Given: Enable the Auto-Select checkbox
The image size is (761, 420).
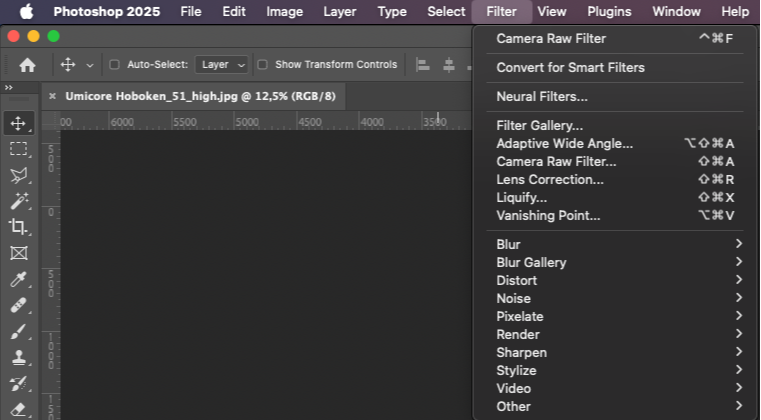Looking at the screenshot, I should click(x=114, y=65).
